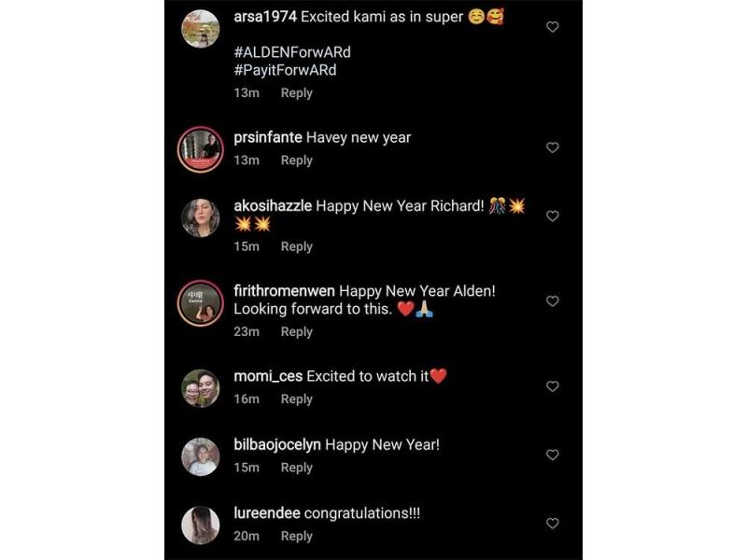Image resolution: width=747 pixels, height=560 pixels.
Task: Tap heart beside bilbaojocelyn's comment
Action: 552,455
